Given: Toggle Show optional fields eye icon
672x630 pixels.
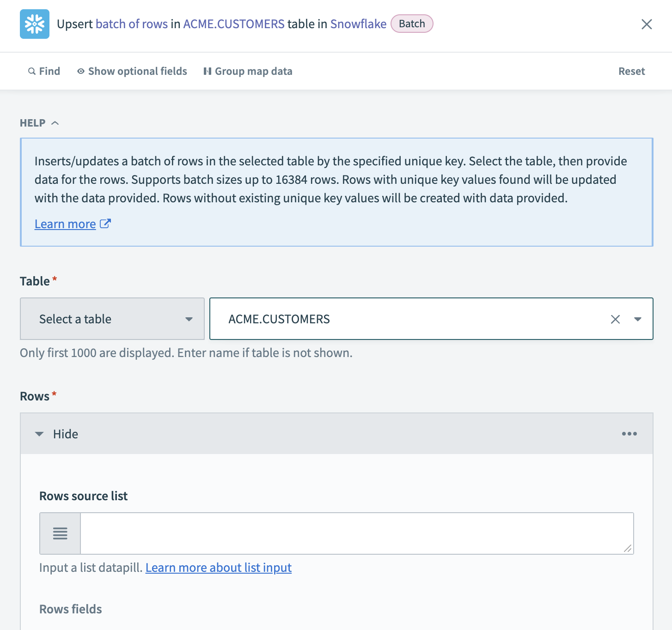Looking at the screenshot, I should tap(81, 71).
